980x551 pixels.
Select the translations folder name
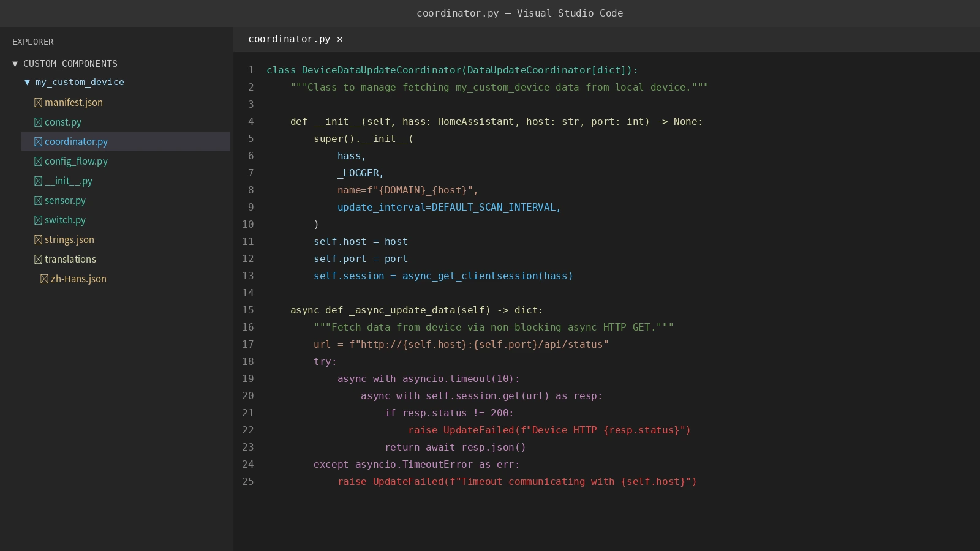(x=70, y=259)
